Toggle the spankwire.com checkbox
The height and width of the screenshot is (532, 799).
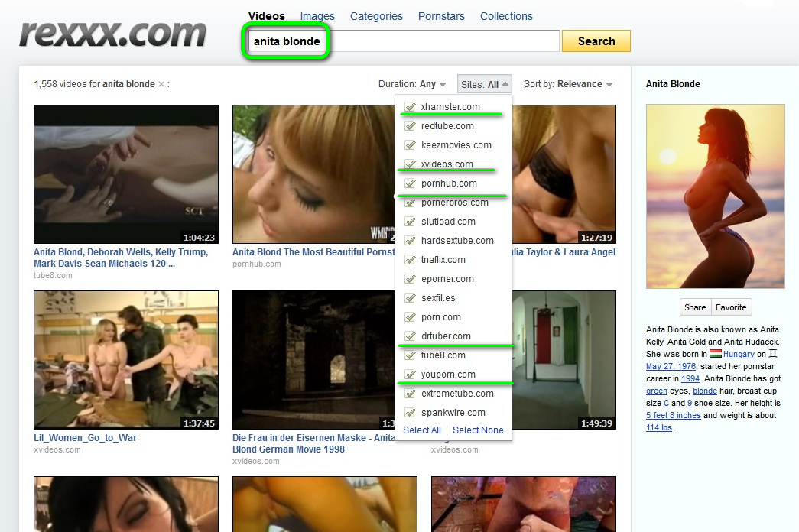pyautogui.click(x=410, y=412)
